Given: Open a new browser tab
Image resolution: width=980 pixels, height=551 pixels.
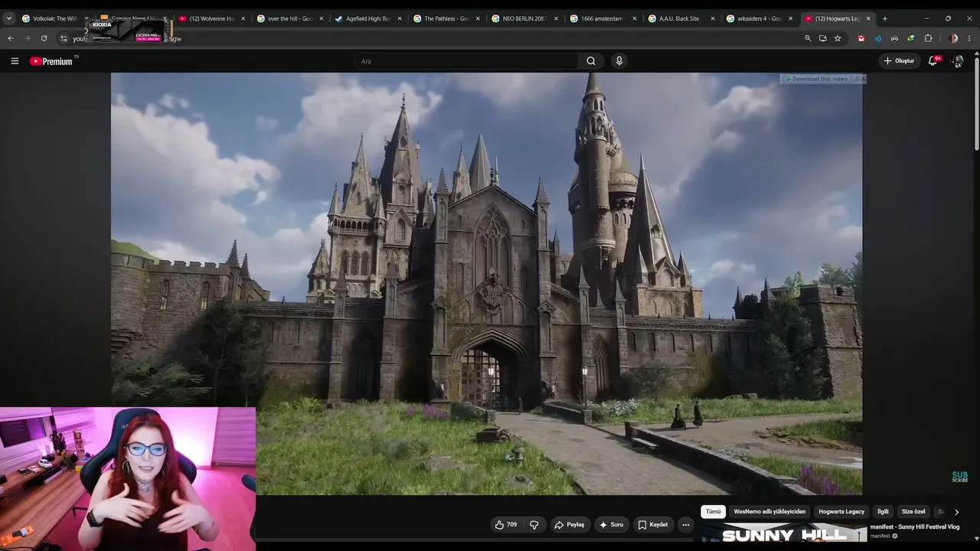Looking at the screenshot, I should point(885,18).
